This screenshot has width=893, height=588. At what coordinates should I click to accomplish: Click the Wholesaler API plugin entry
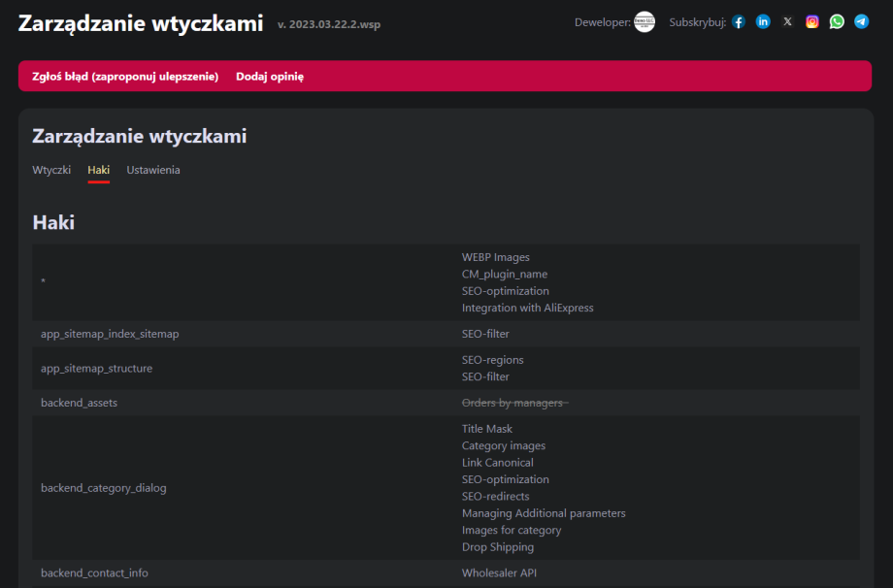tap(499, 573)
